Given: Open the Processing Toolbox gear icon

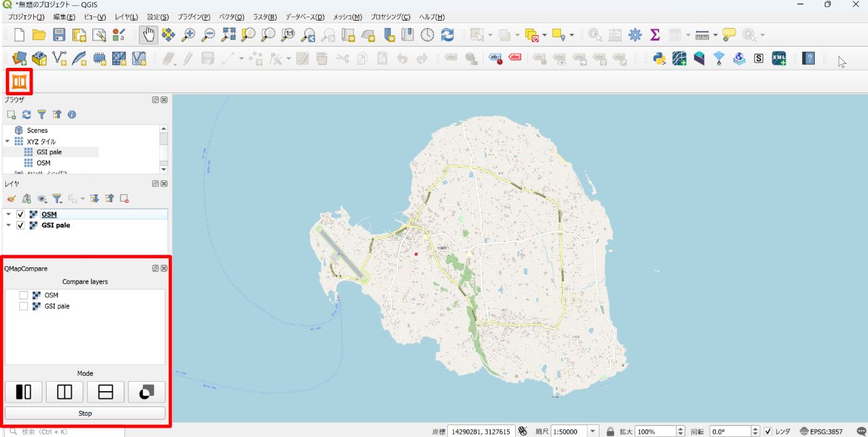Looking at the screenshot, I should pos(635,35).
